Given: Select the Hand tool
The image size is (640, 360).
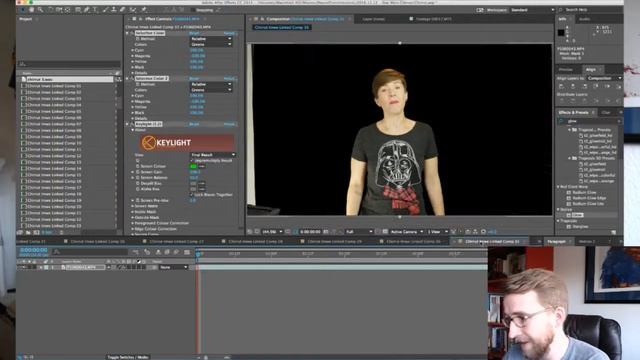Looking at the screenshot, I should pos(31,9).
